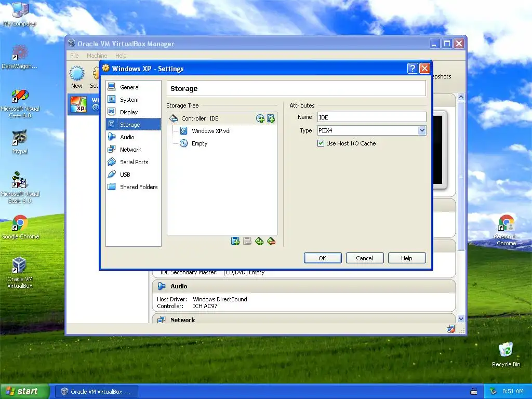Click scroll down arrow in Manager details
532x399 pixels.
(461, 318)
